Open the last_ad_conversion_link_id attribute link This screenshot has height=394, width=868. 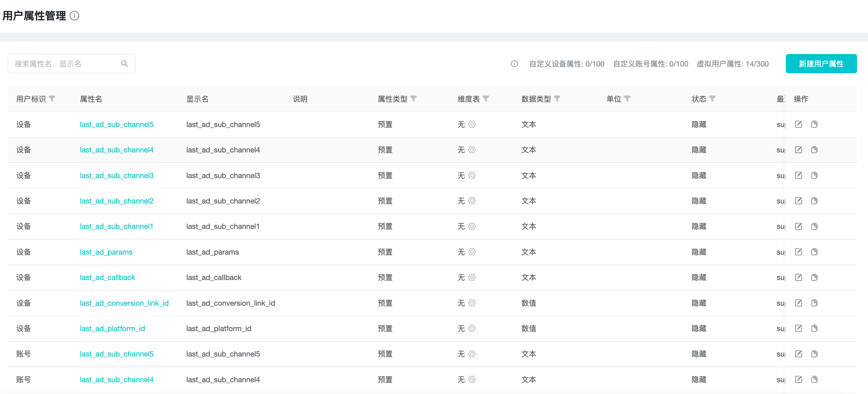tap(124, 303)
